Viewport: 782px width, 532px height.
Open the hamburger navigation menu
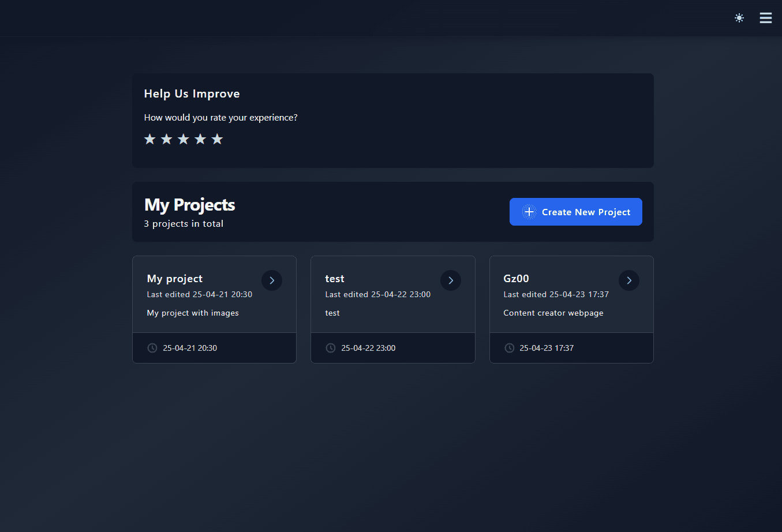pos(765,18)
